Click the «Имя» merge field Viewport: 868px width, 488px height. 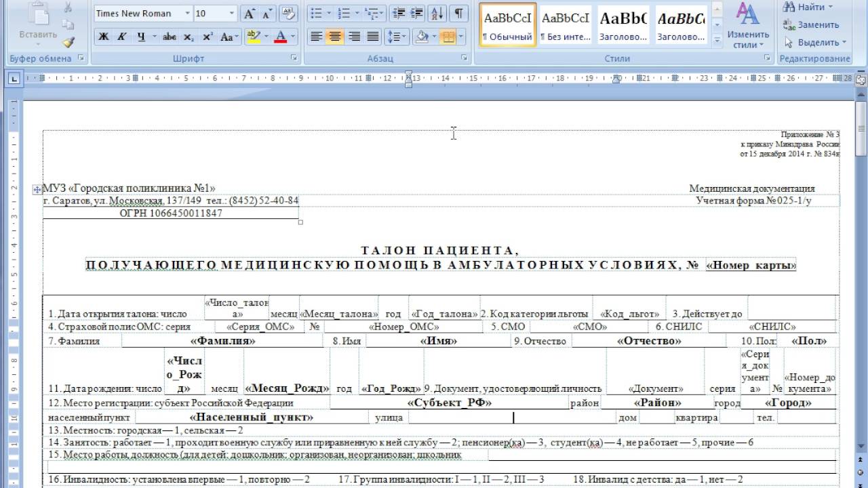click(x=439, y=341)
